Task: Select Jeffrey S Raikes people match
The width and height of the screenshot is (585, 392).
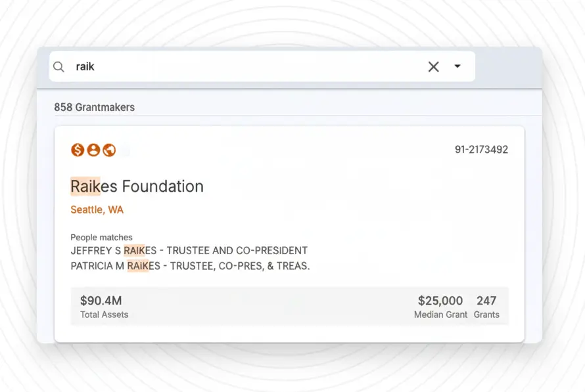Action: point(189,251)
